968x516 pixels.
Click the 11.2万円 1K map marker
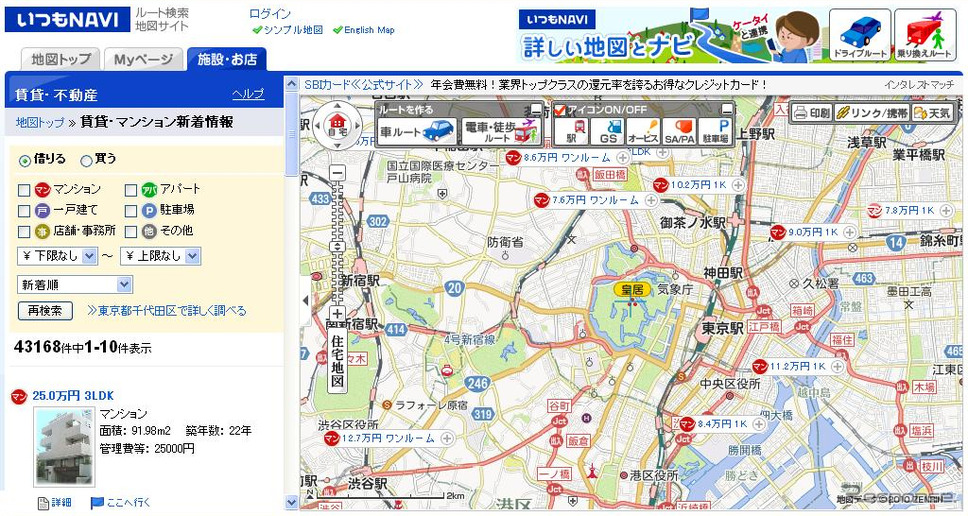(798, 367)
